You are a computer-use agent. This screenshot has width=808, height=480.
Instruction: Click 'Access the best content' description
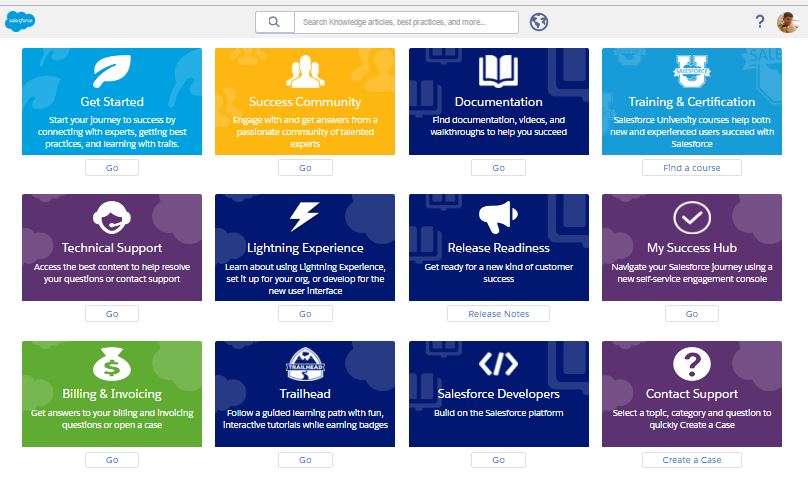click(x=112, y=273)
